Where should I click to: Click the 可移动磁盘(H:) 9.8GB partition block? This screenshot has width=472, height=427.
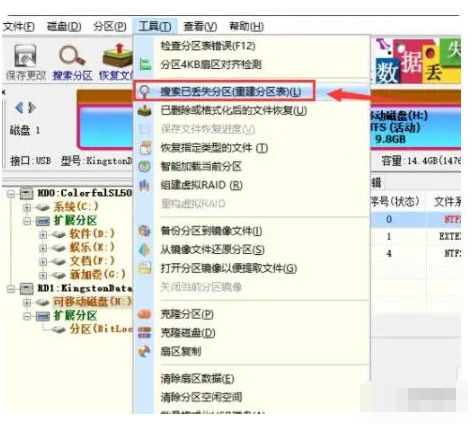pos(415,127)
